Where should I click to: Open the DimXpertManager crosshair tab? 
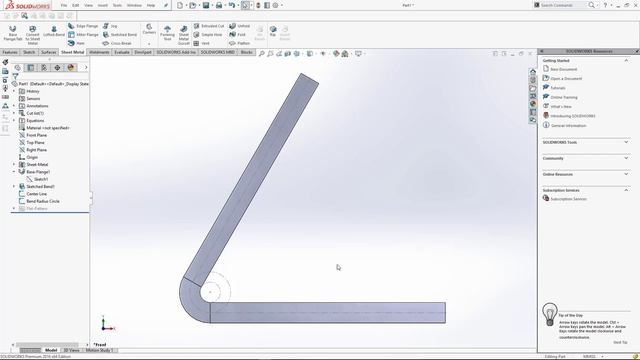pyautogui.click(x=57, y=67)
